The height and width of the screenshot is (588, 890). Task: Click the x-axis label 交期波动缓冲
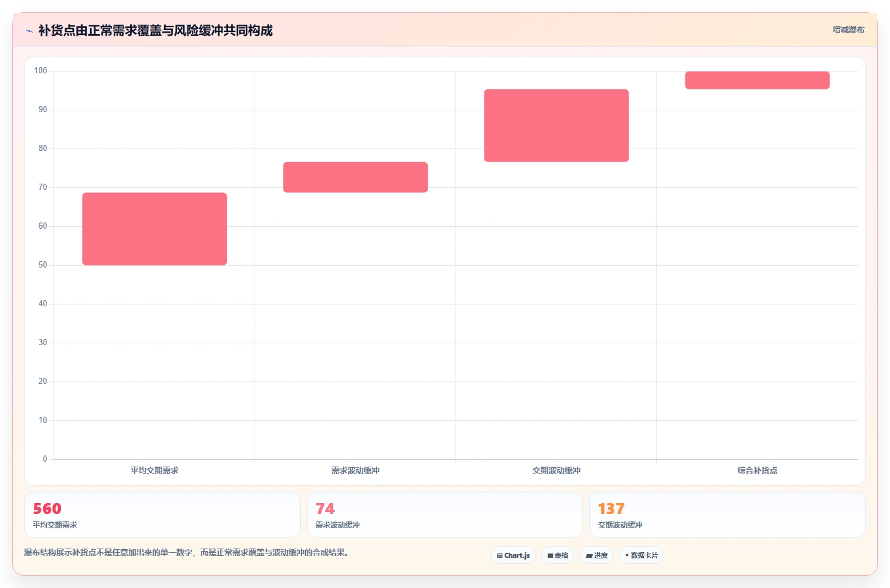click(557, 470)
